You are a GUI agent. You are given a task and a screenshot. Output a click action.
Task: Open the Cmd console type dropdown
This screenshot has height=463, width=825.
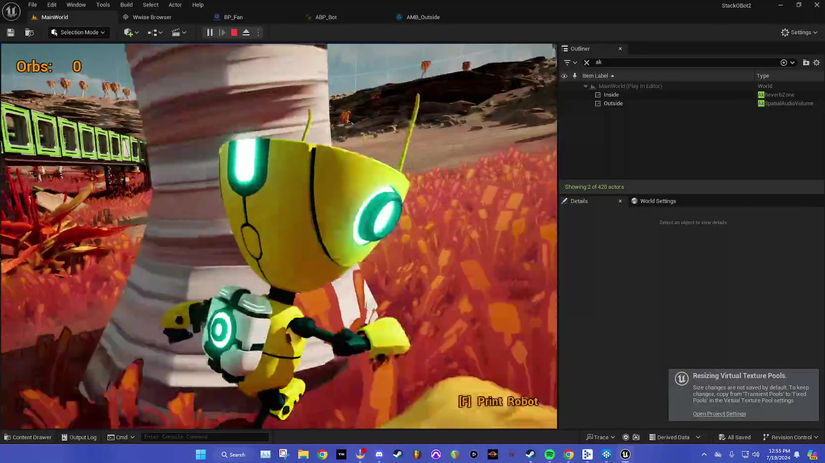coord(121,437)
